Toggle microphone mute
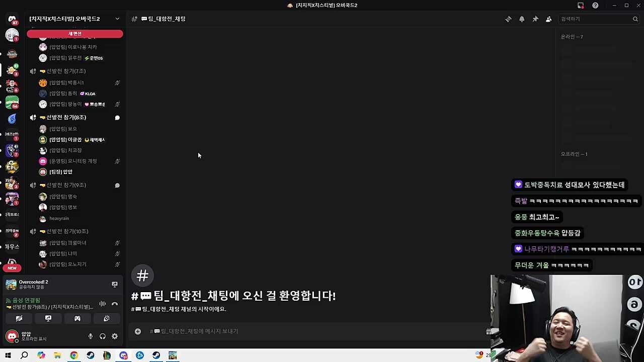This screenshot has height=362, width=644. coord(91,336)
